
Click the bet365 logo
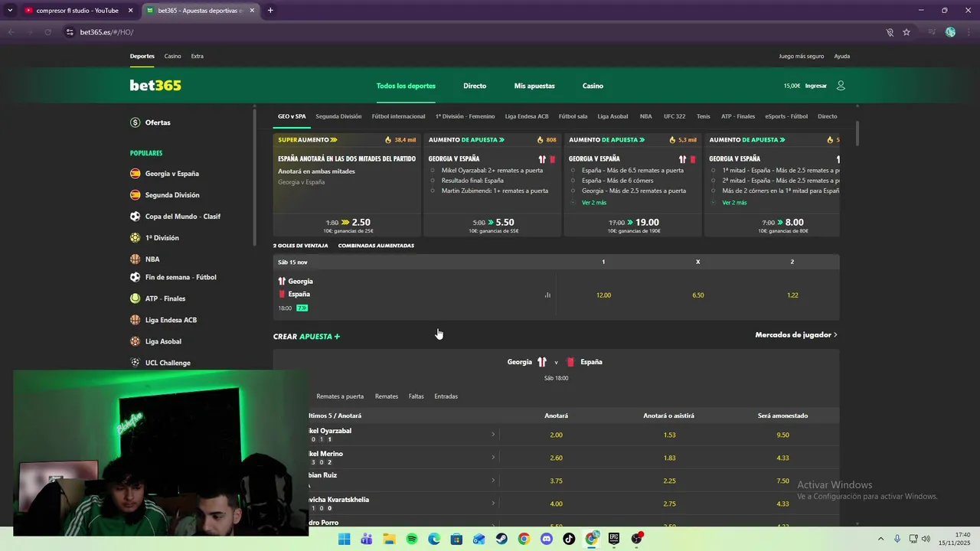[155, 86]
